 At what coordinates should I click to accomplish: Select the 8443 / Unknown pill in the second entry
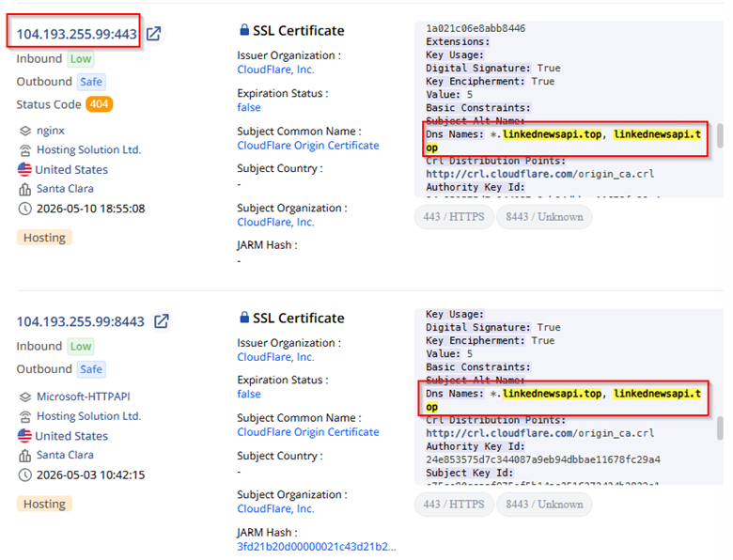[x=544, y=505]
